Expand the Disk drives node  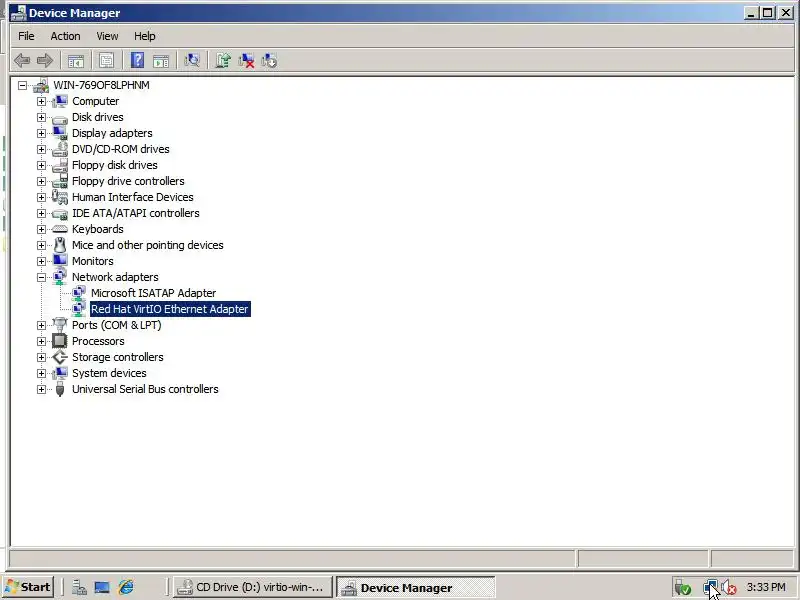(x=41, y=117)
